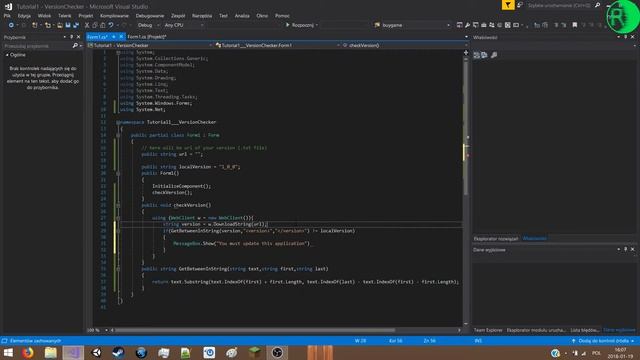Click the split editor icon above the scrollbar
640x360 pixels.
(x=466, y=53)
